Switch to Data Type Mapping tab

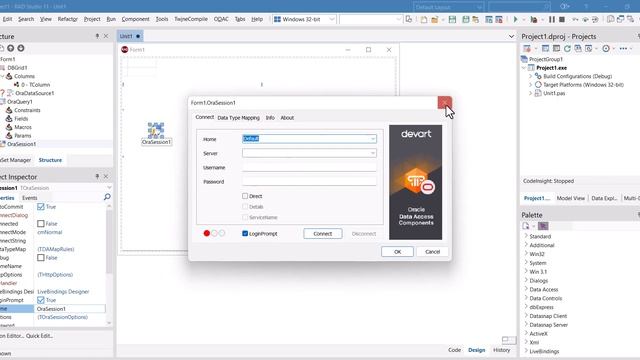[238, 118]
